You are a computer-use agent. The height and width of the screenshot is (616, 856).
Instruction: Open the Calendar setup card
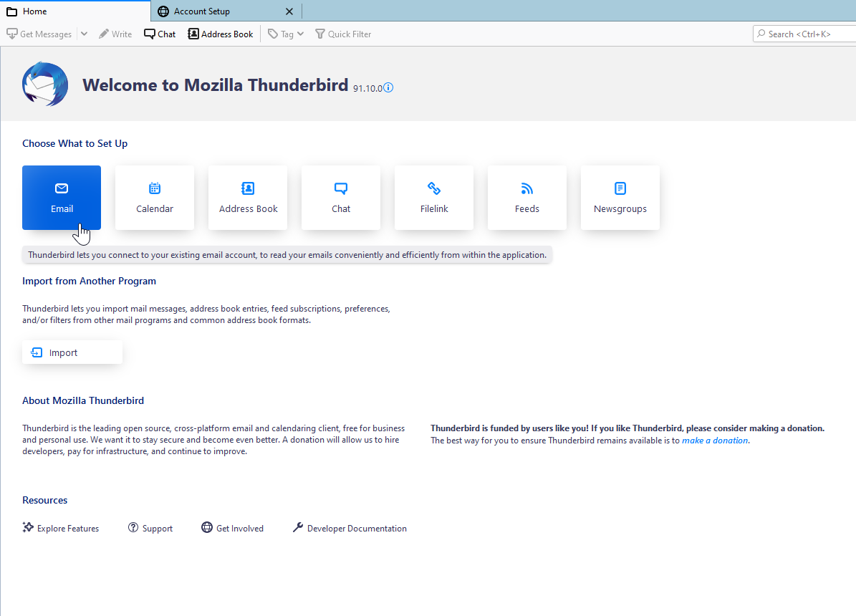[155, 198]
